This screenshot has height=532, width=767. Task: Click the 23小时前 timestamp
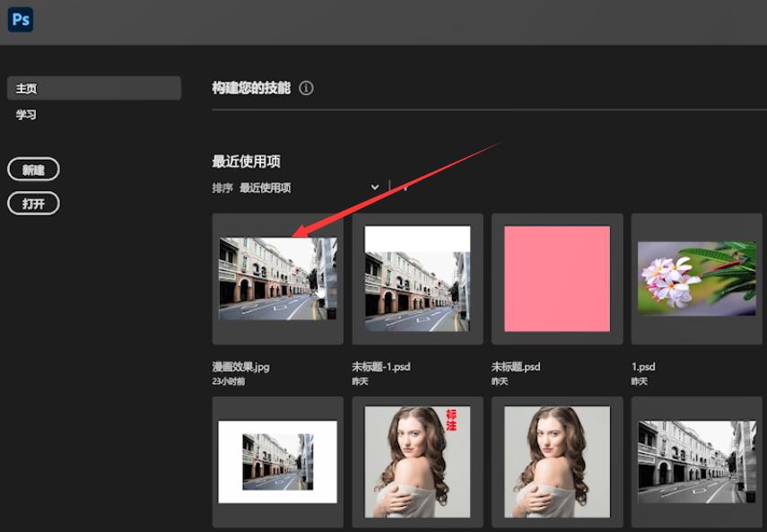[x=229, y=381]
